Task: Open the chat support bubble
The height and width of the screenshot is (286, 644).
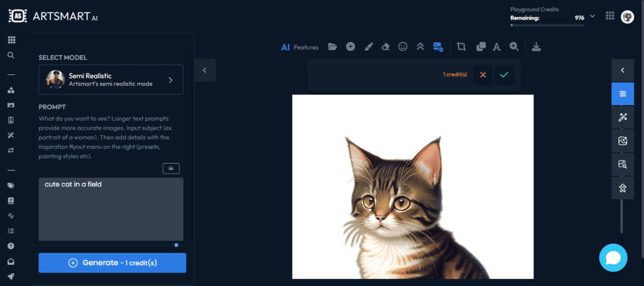Action: coord(613,258)
